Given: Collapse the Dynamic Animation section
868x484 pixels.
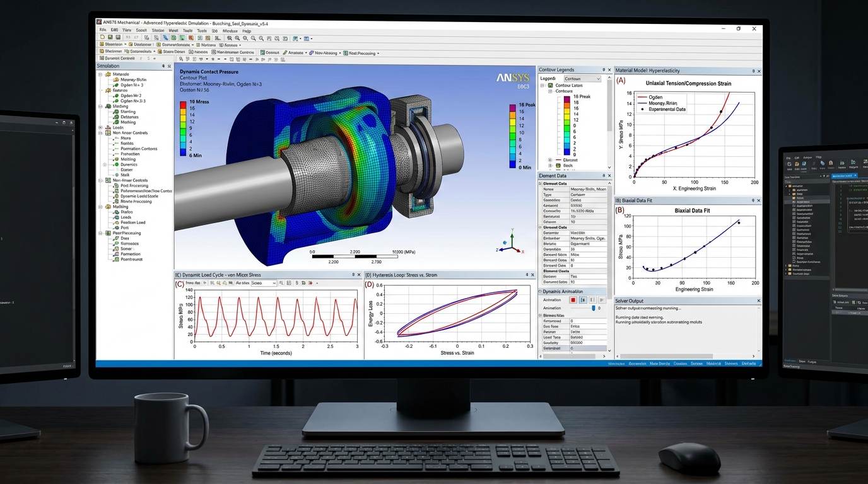Looking at the screenshot, I should tap(540, 291).
